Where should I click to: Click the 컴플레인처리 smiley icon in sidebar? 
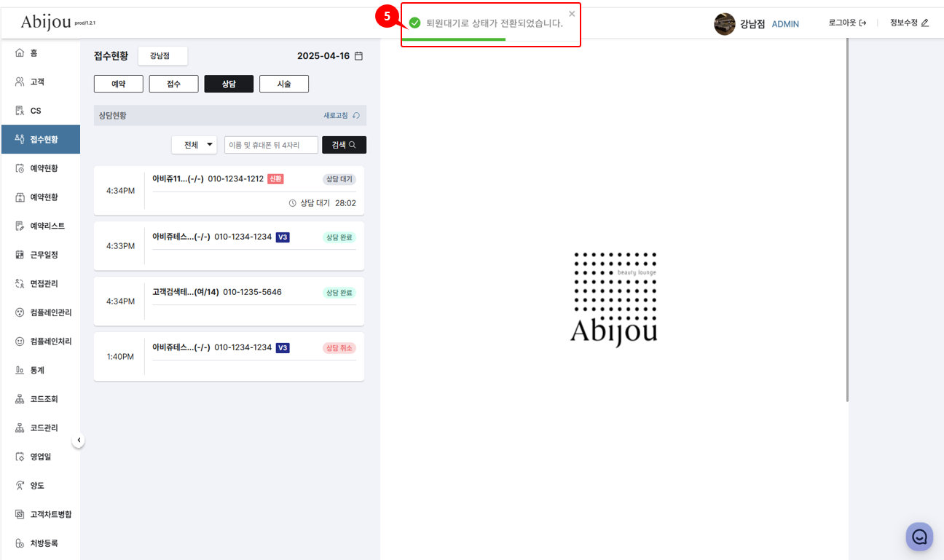point(20,341)
